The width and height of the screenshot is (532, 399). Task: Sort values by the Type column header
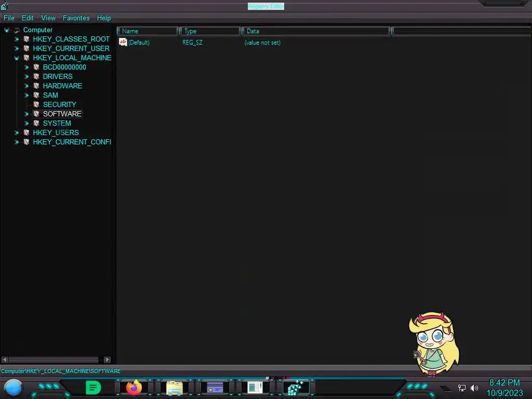point(210,31)
